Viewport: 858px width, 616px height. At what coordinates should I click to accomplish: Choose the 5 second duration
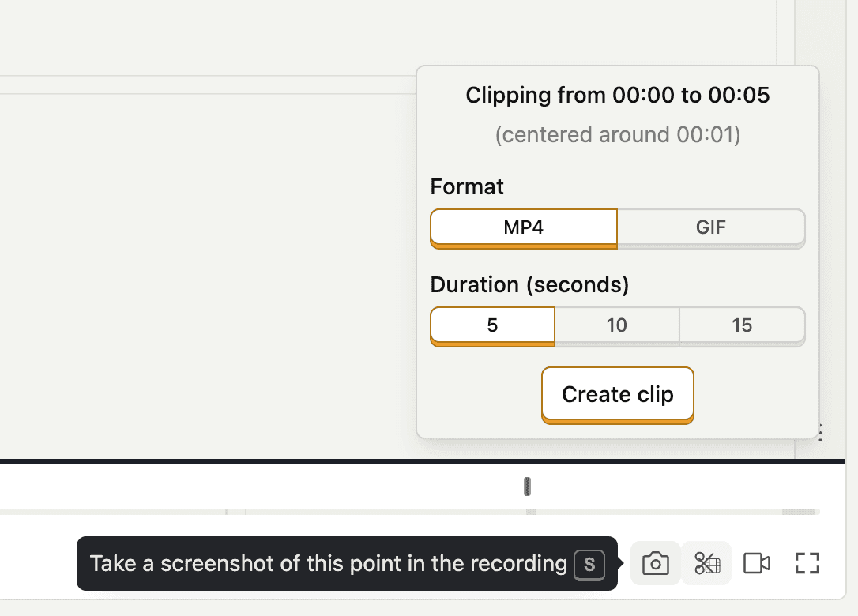(492, 325)
